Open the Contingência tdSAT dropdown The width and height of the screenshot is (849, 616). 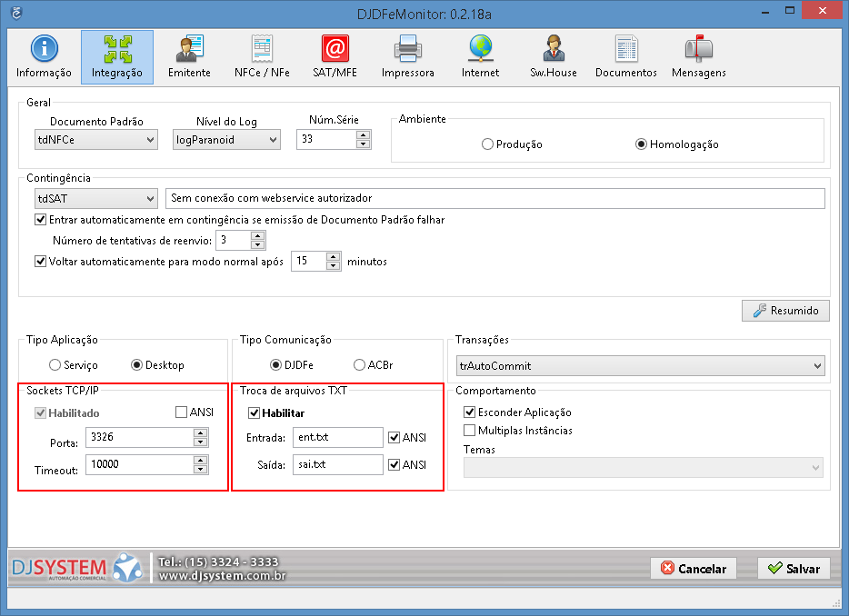tap(95, 199)
